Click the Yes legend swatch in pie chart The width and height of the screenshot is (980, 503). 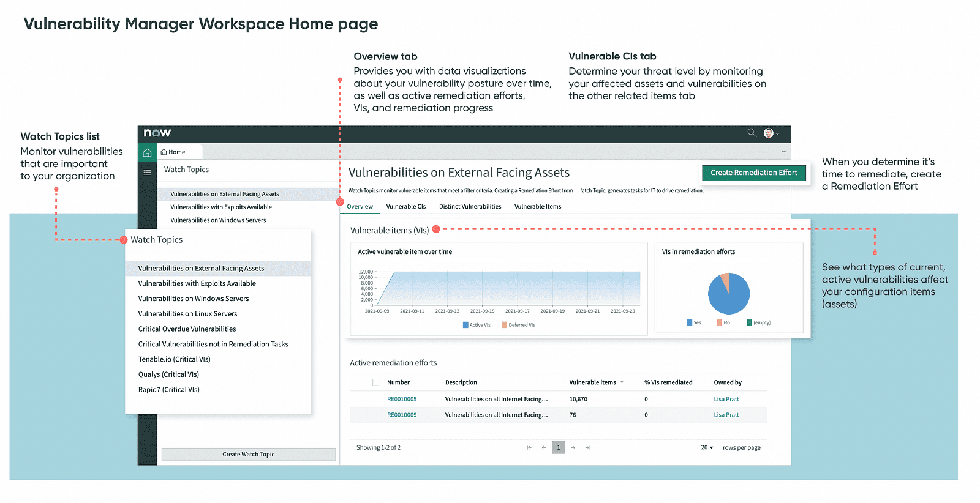(x=690, y=322)
